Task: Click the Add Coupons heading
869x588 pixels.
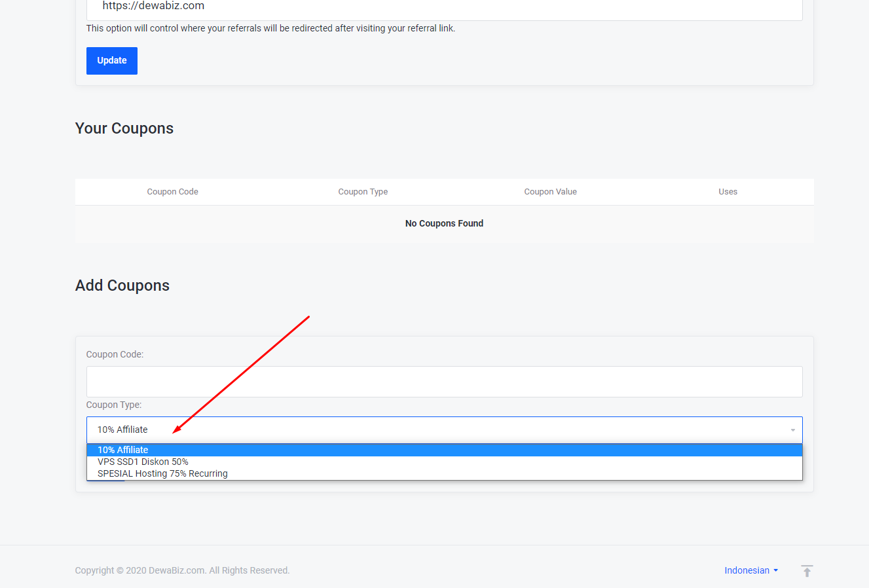Action: 122,285
